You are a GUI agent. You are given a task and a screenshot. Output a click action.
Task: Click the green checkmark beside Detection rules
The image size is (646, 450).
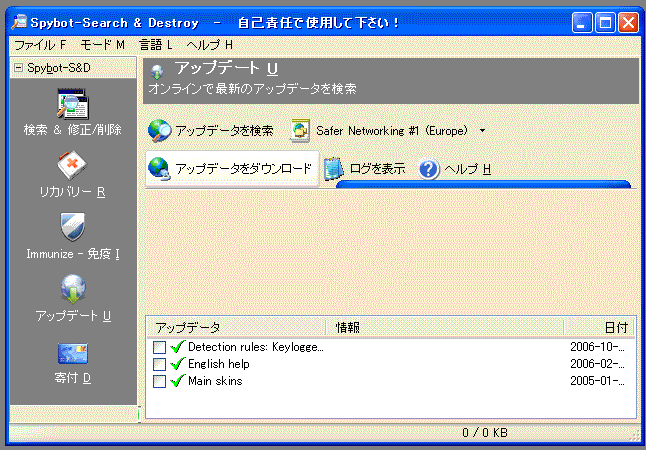[177, 347]
